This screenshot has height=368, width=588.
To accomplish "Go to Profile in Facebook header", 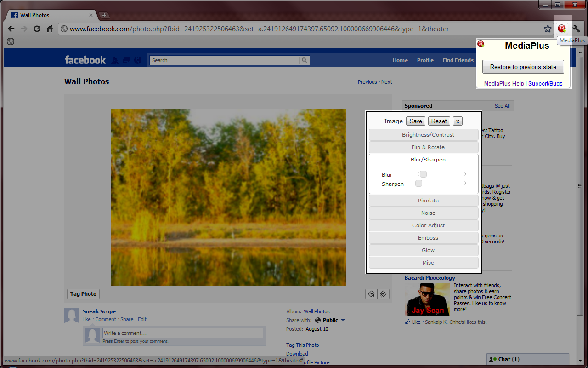I will 425,60.
